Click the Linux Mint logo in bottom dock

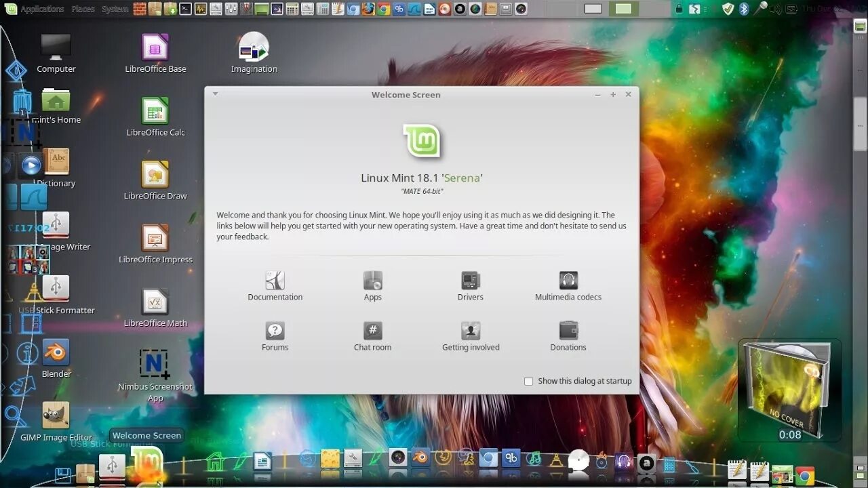coord(146,464)
